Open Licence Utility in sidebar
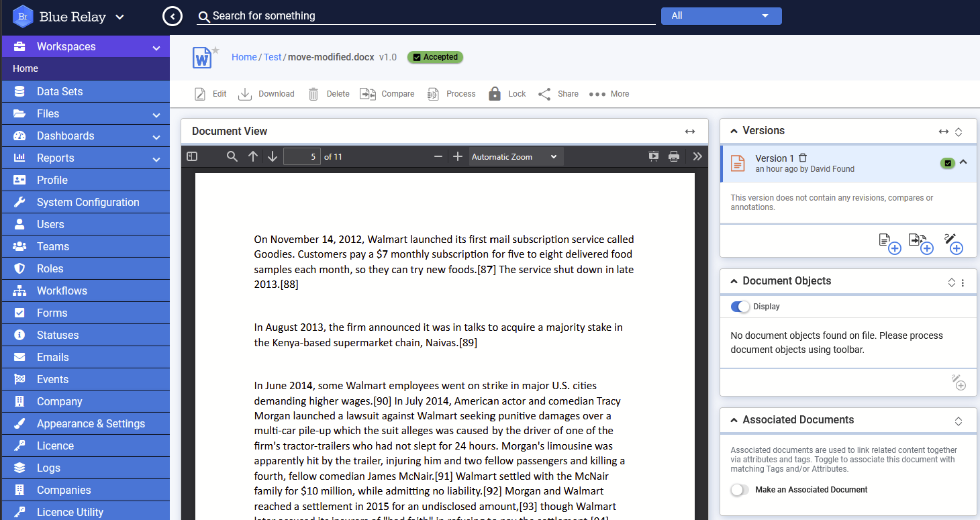The image size is (980, 520). pyautogui.click(x=86, y=512)
